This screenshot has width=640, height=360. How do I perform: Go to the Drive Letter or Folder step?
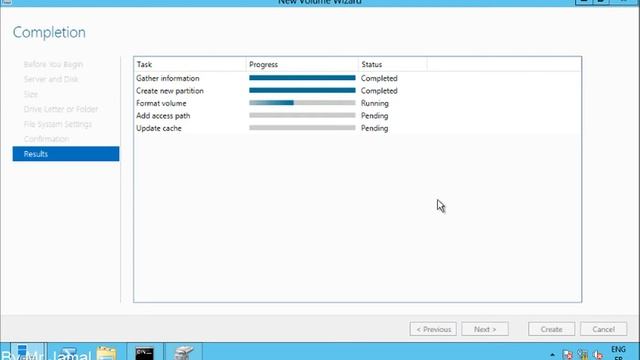[61, 109]
